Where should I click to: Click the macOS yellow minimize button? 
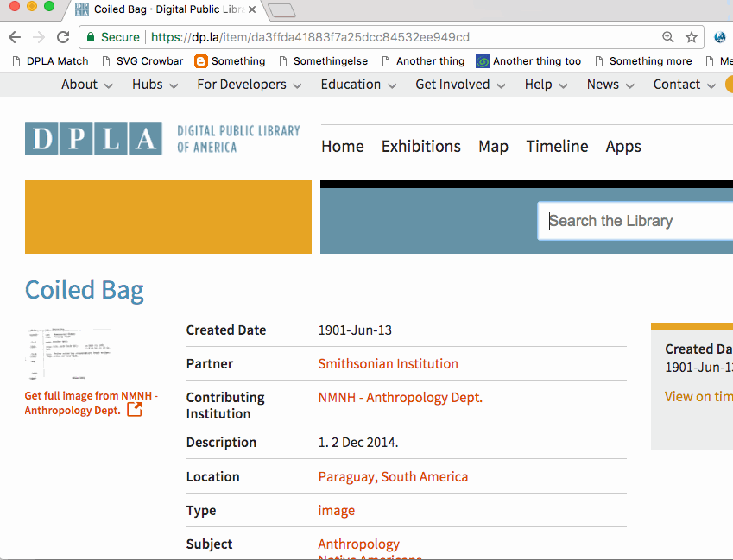click(x=32, y=7)
